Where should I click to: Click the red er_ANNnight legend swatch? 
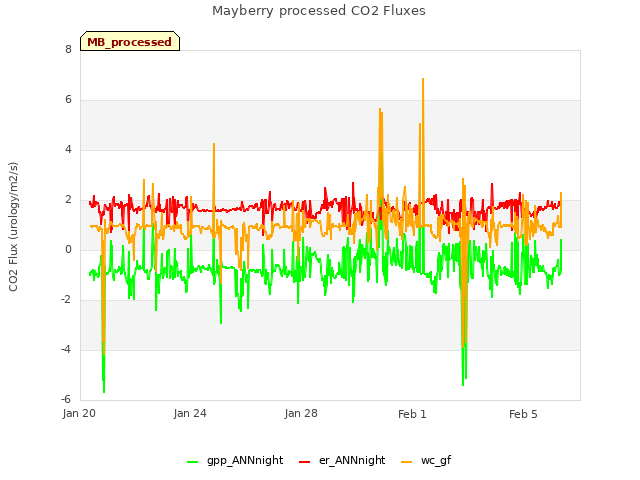(x=304, y=462)
